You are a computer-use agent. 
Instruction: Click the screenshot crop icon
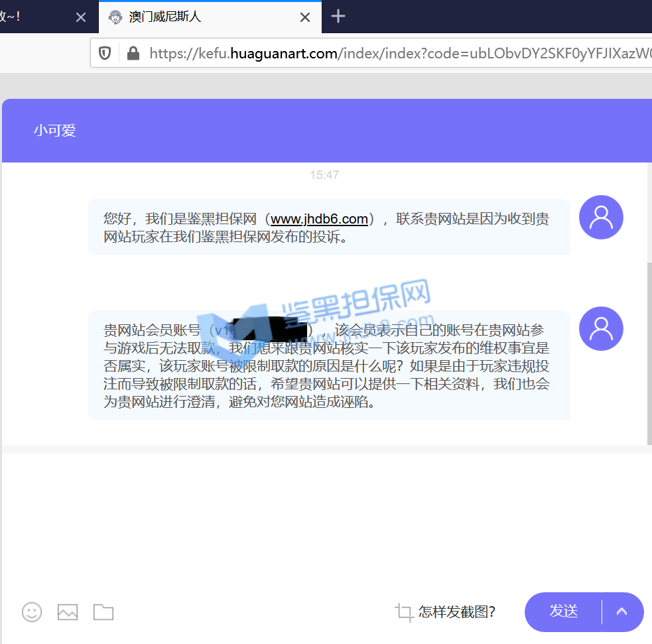pyautogui.click(x=404, y=612)
